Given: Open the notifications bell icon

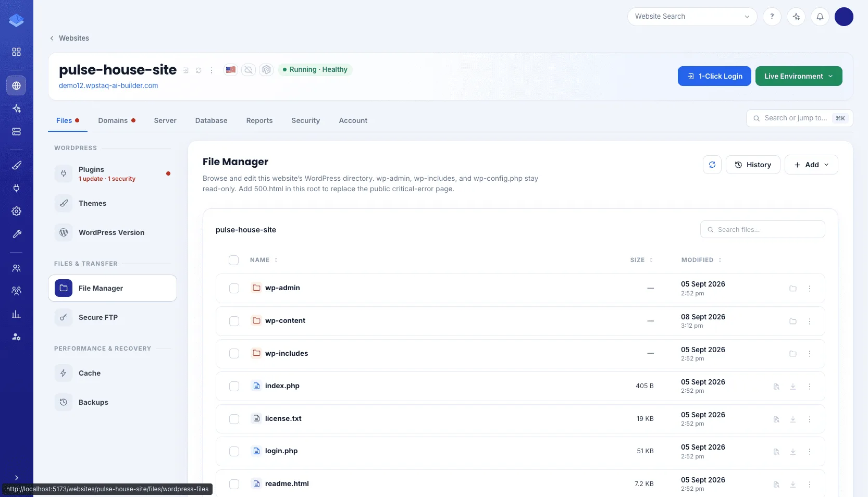Looking at the screenshot, I should 820,17.
